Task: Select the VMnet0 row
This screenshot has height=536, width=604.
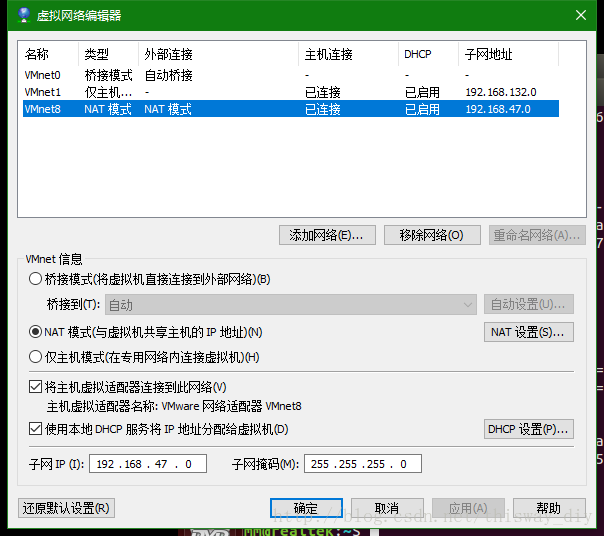Action: (291, 75)
